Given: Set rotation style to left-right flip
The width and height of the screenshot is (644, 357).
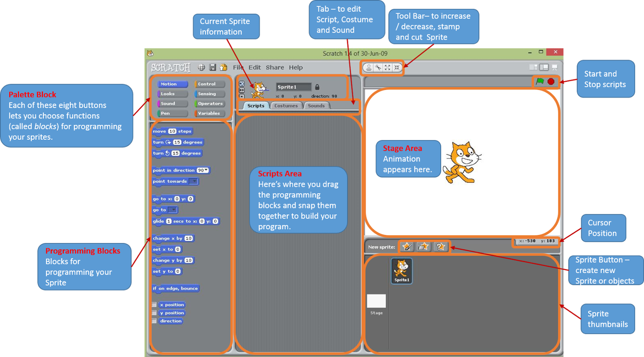Looking at the screenshot, I should pos(242,90).
